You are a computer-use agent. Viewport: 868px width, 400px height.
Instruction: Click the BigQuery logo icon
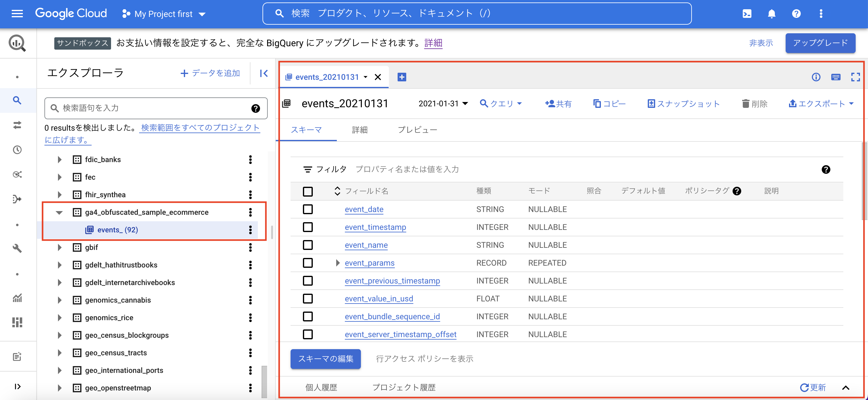tap(17, 43)
